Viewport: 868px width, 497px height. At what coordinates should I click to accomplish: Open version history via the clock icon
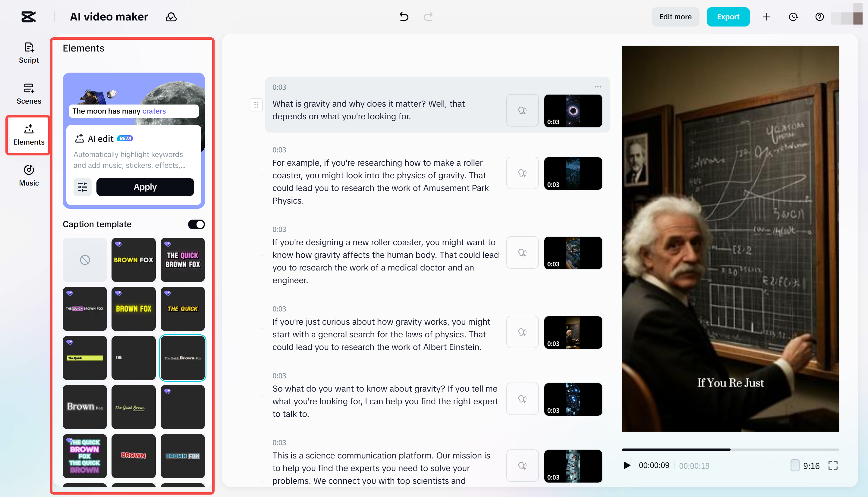[793, 16]
